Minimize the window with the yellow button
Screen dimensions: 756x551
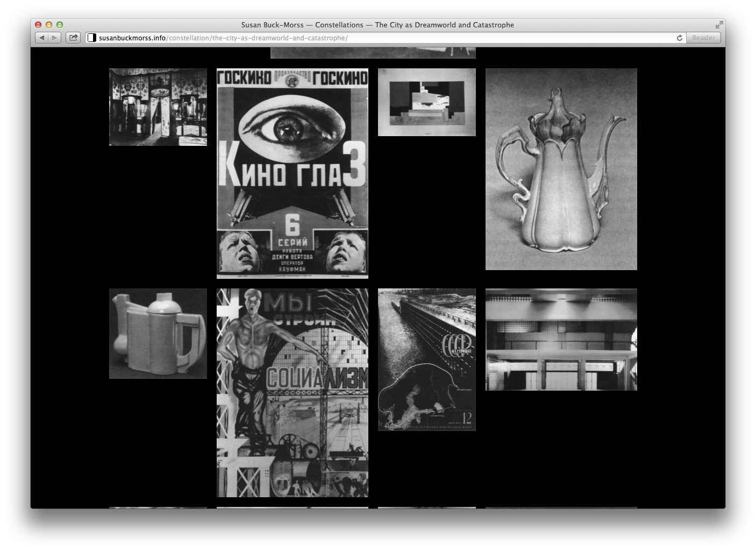point(49,25)
